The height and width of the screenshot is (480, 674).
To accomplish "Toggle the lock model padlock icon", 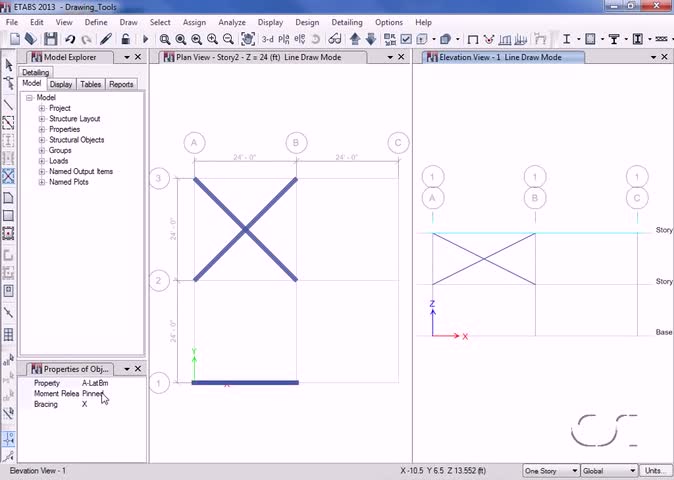I will [126, 39].
